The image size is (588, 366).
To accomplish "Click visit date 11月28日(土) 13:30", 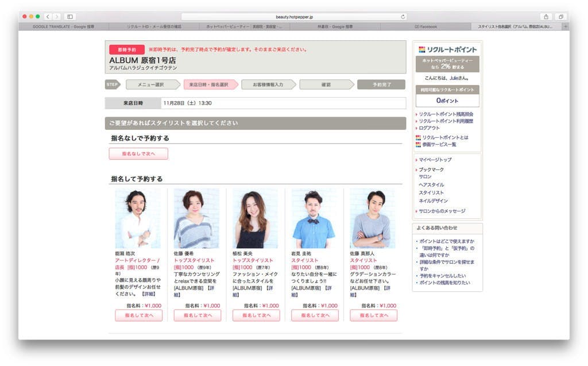I will (188, 103).
